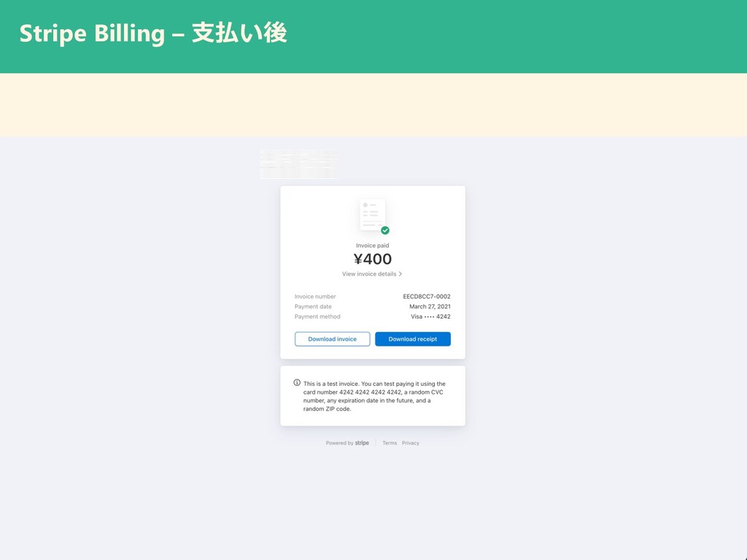This screenshot has height=560, width=747.
Task: Open View invoice details link
Action: (x=368, y=274)
